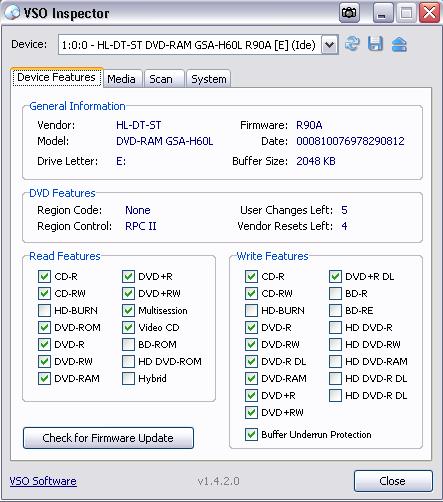Click the Device Features tab
The image size is (443, 502).
(57, 77)
